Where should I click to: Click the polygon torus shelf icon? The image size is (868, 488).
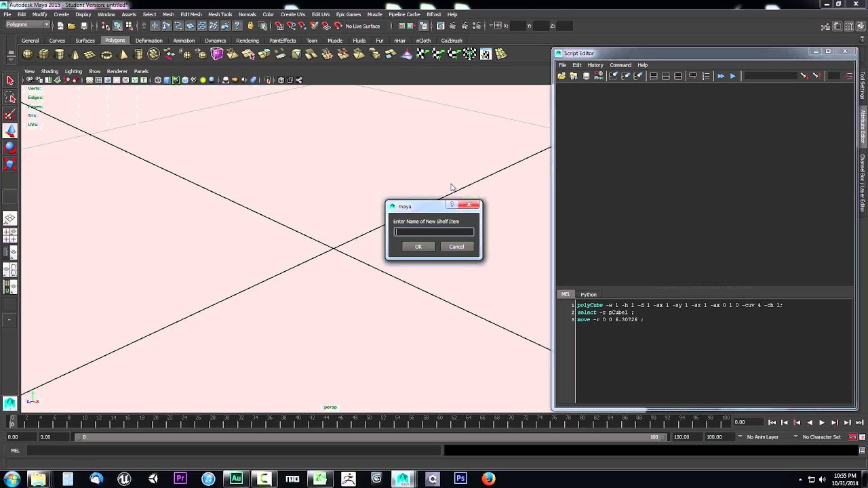coord(106,54)
